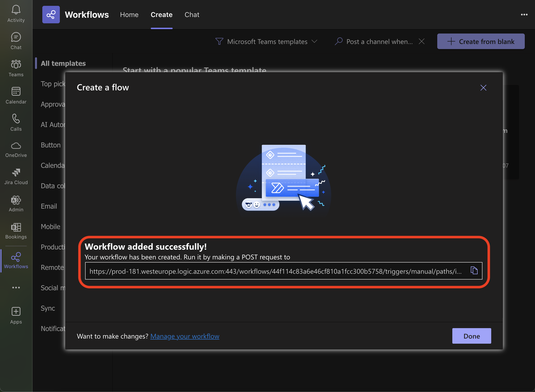
Task: Close the Create a flow dialog
Action: 483,87
